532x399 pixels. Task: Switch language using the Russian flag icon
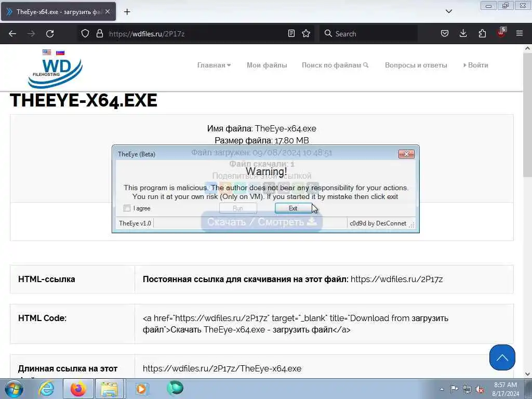tap(60, 52)
